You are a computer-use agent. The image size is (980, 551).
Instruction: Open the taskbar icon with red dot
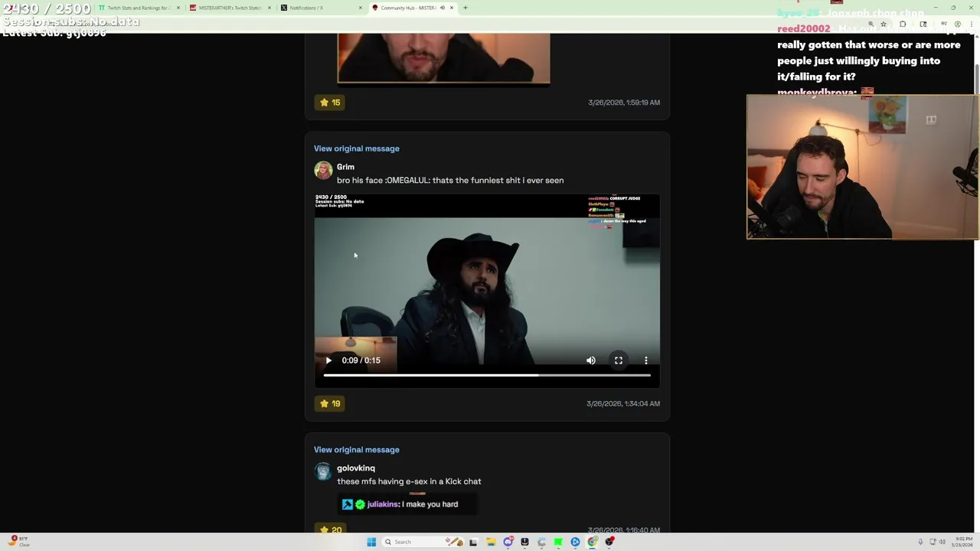[609, 542]
